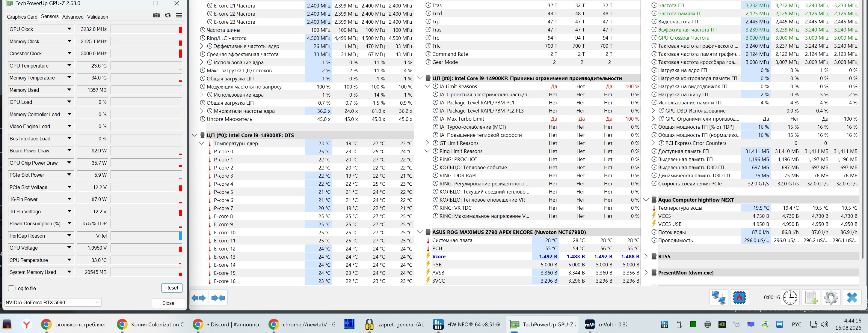
Task: Collapse the Aqua Computer highflow NEXT group
Action: click(646, 200)
